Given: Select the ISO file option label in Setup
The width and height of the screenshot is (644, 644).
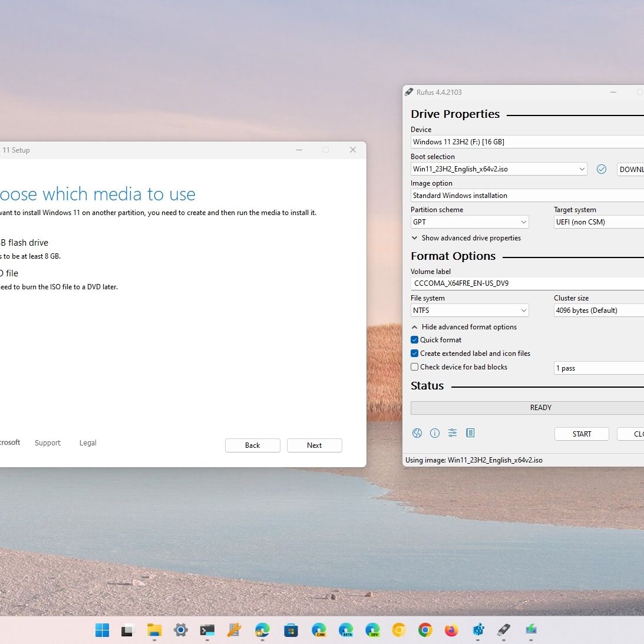Looking at the screenshot, I should coord(9,273).
